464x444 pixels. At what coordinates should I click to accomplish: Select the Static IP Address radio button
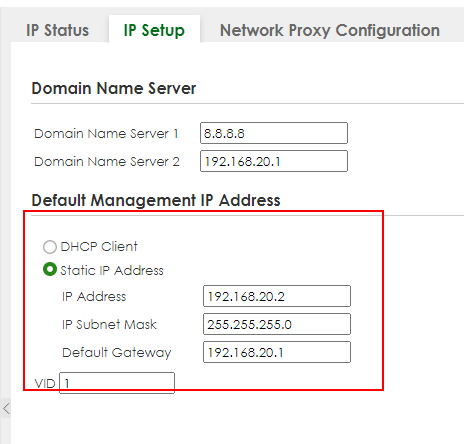click(x=50, y=269)
